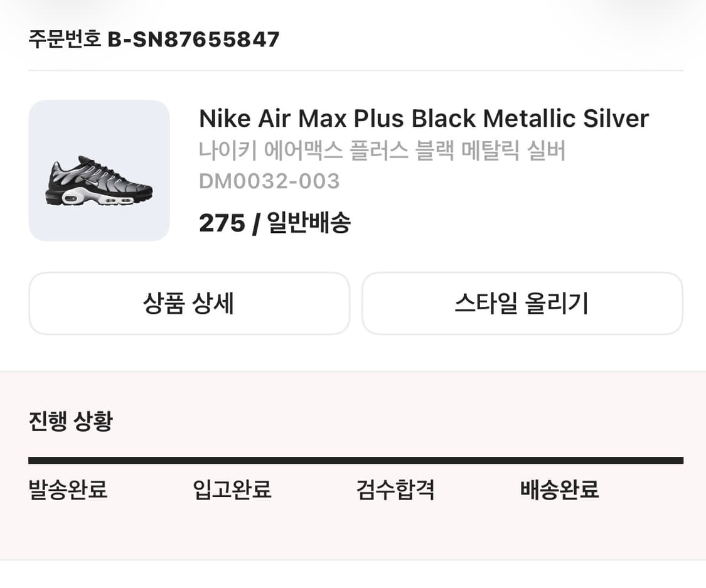Click the 진행 상황 section header

click(x=70, y=421)
